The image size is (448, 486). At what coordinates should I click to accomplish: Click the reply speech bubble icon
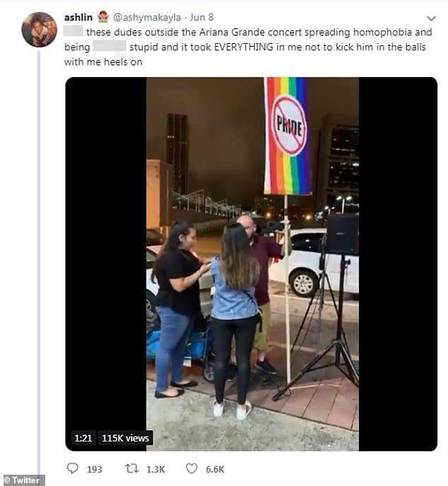73,468
